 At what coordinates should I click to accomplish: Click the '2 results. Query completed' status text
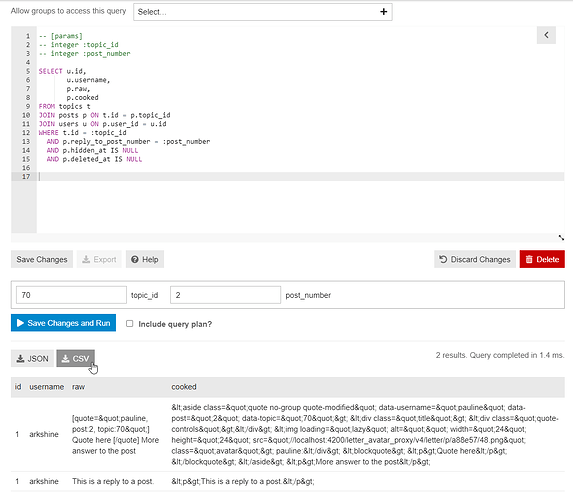[x=500, y=355]
